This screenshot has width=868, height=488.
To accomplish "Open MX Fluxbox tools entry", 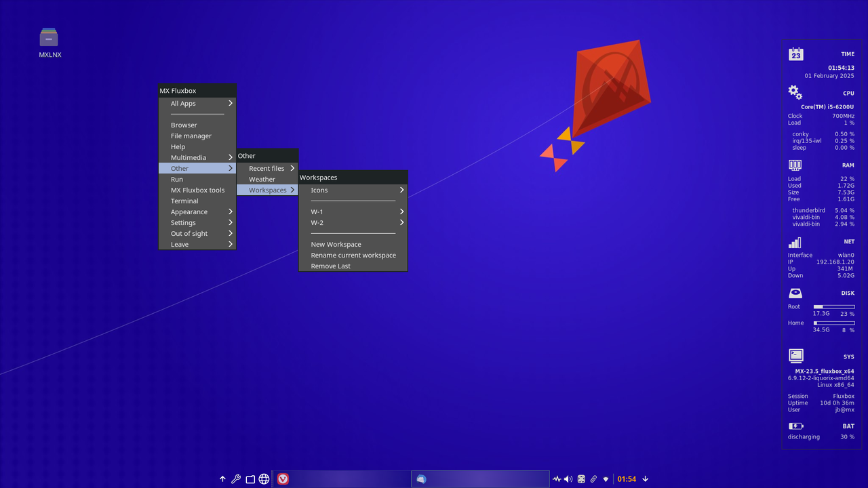I will (197, 190).
